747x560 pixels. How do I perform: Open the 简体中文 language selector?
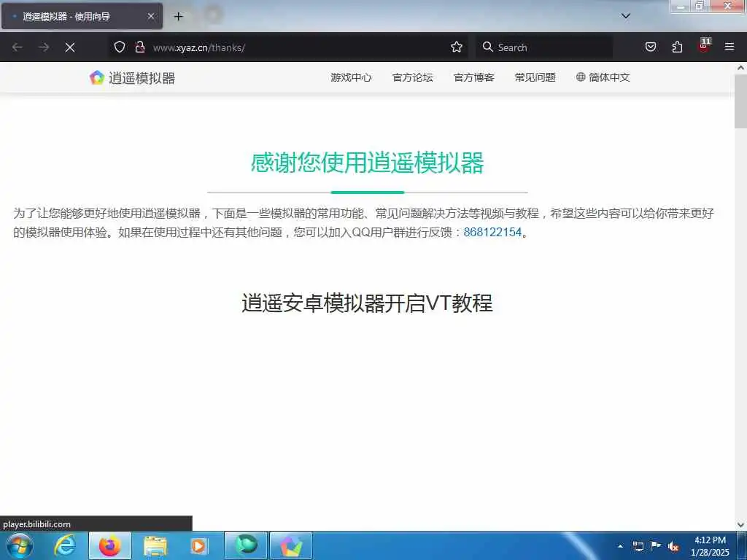coord(603,77)
